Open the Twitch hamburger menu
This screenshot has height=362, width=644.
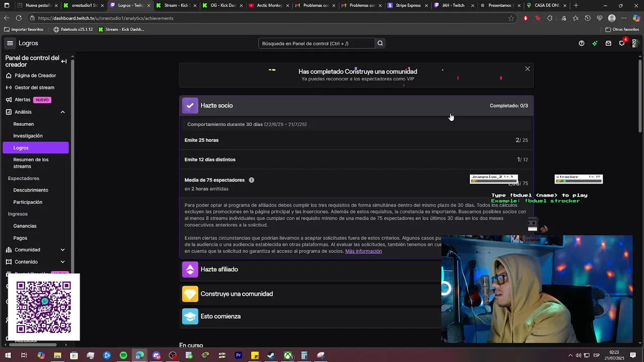(10, 43)
